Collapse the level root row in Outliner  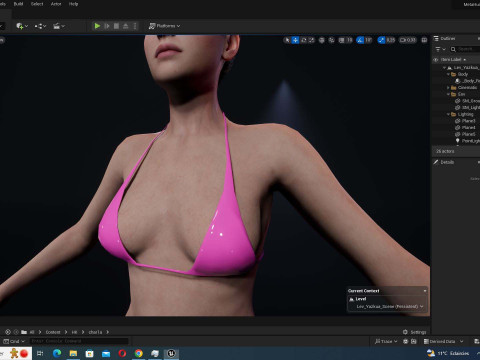(x=444, y=68)
